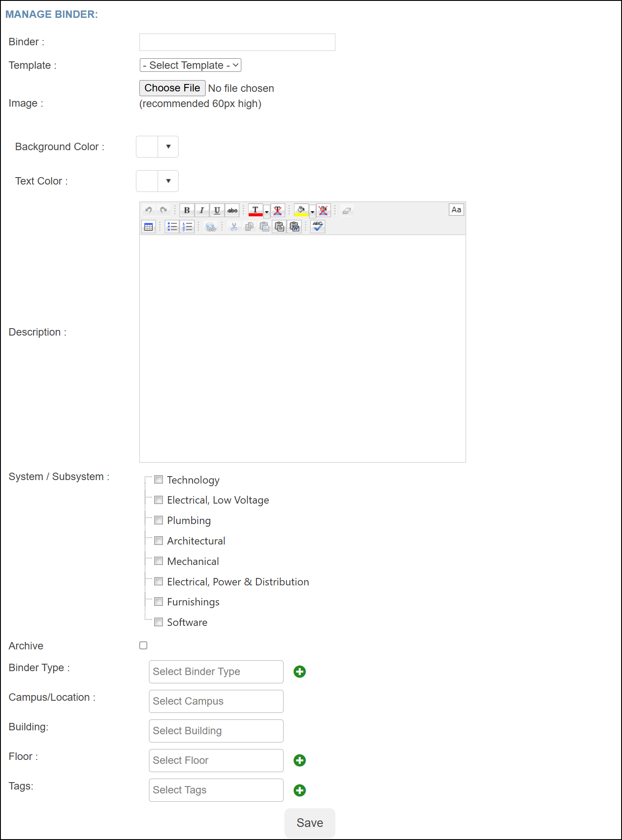Insert numbered list in editor

[187, 227]
